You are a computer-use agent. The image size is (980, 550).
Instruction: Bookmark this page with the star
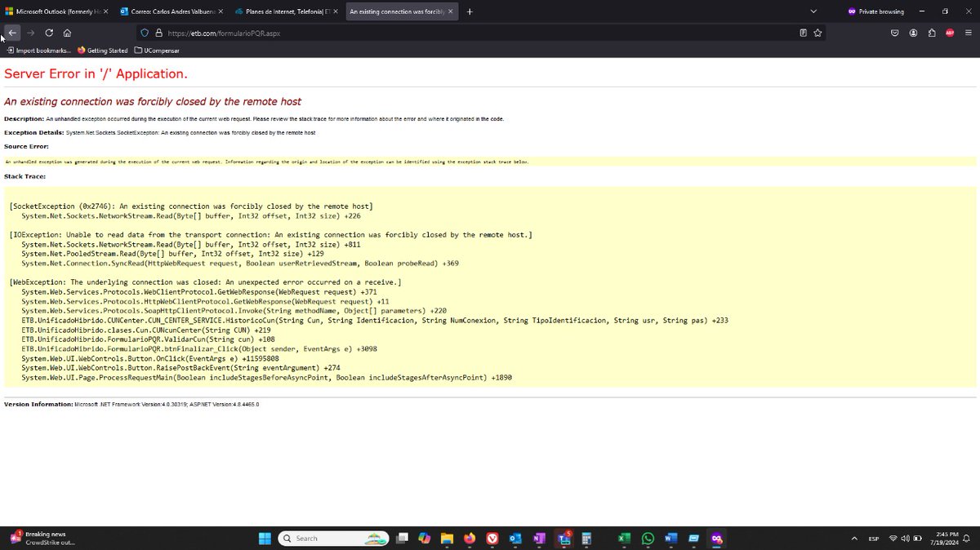tap(817, 33)
